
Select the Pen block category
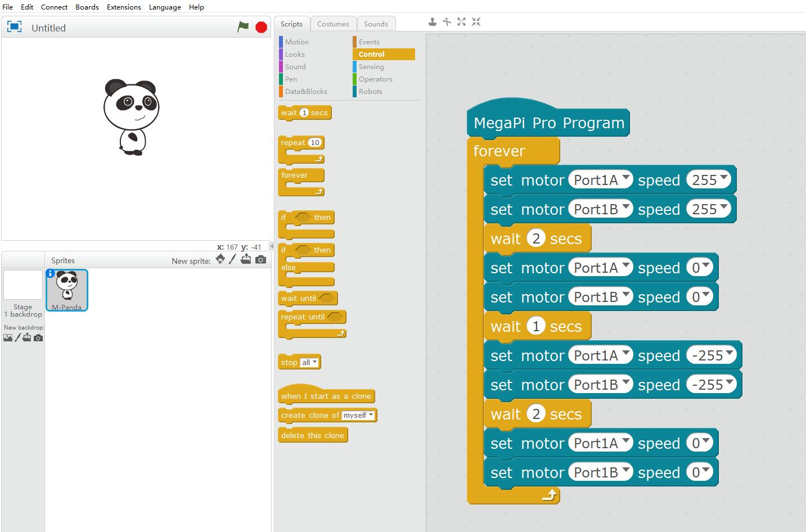click(x=291, y=79)
